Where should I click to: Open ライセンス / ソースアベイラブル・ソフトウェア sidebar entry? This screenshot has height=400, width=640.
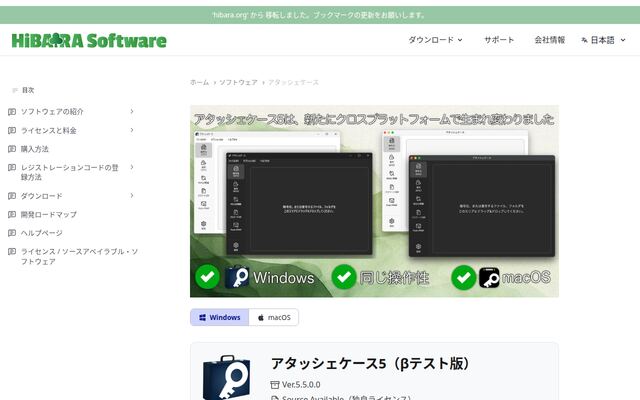coord(79,256)
